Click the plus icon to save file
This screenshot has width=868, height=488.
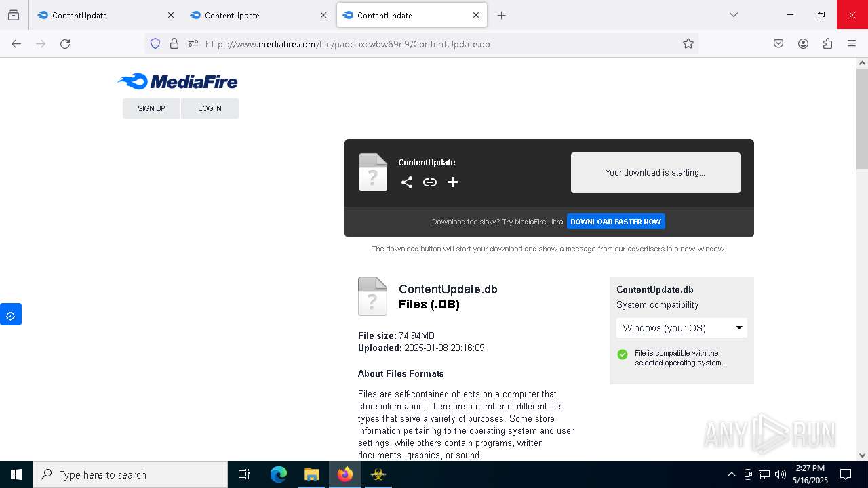pos(452,182)
